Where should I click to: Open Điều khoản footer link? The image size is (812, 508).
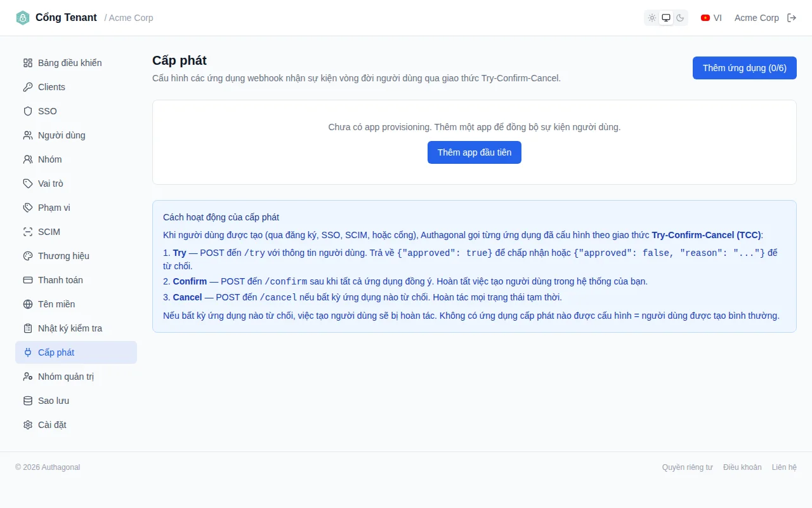(742, 467)
